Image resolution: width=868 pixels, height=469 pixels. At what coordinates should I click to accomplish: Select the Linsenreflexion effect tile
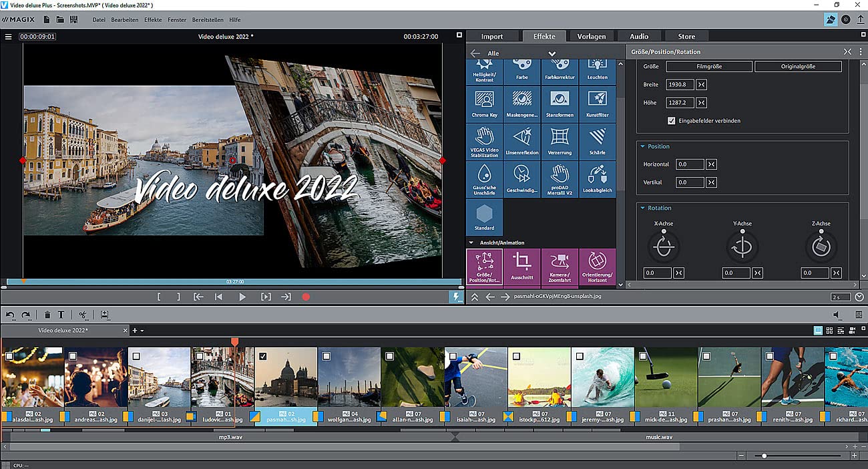(522, 142)
